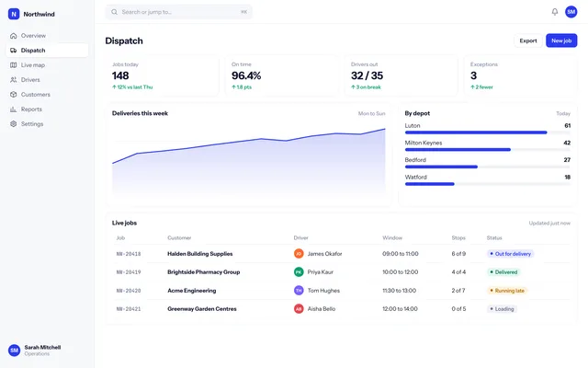Click the Luton depot progress bar
The height and width of the screenshot is (368, 588).
click(x=488, y=132)
